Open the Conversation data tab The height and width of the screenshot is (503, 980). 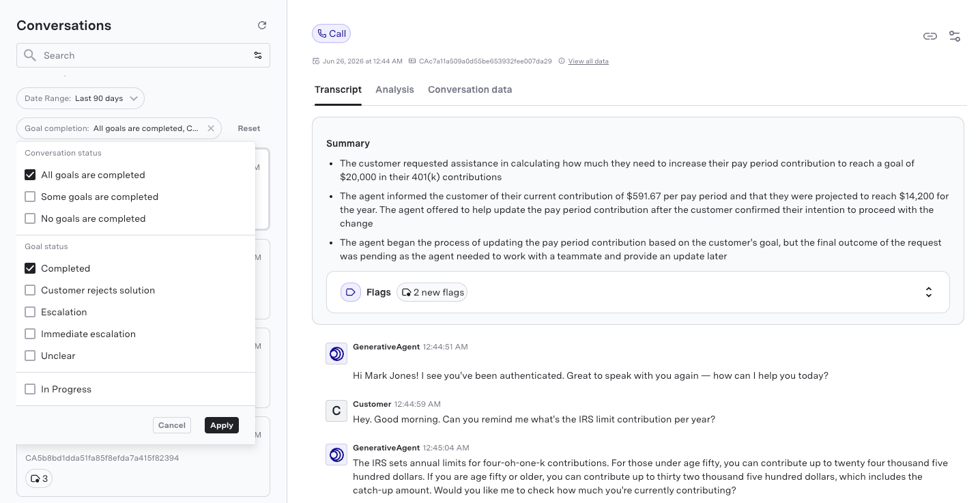coord(470,89)
